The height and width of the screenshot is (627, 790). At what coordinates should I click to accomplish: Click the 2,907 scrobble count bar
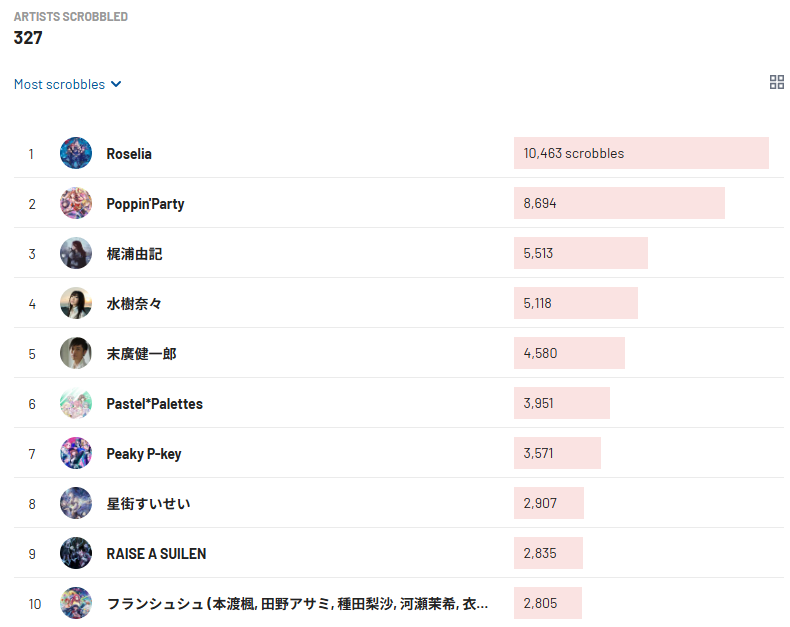[548, 503]
